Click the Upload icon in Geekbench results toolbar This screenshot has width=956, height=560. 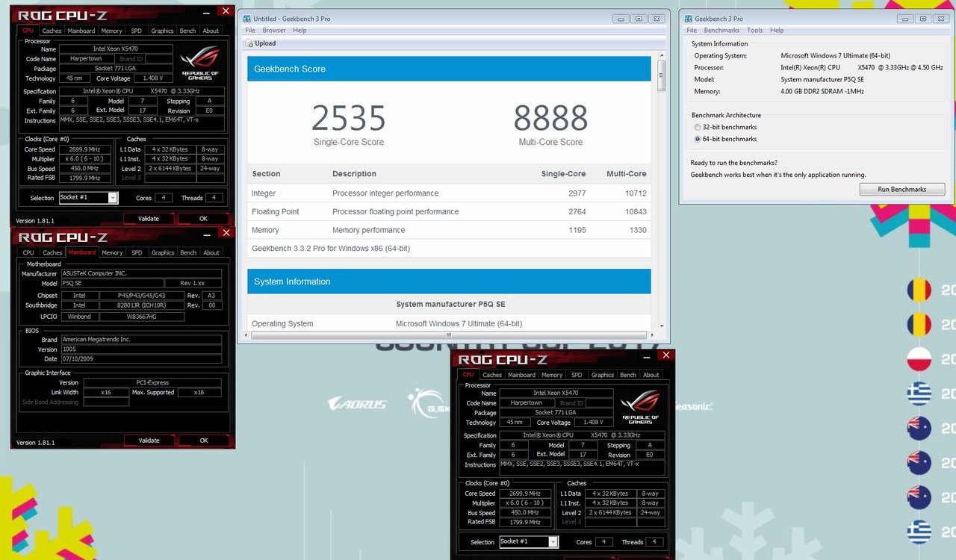coord(250,43)
